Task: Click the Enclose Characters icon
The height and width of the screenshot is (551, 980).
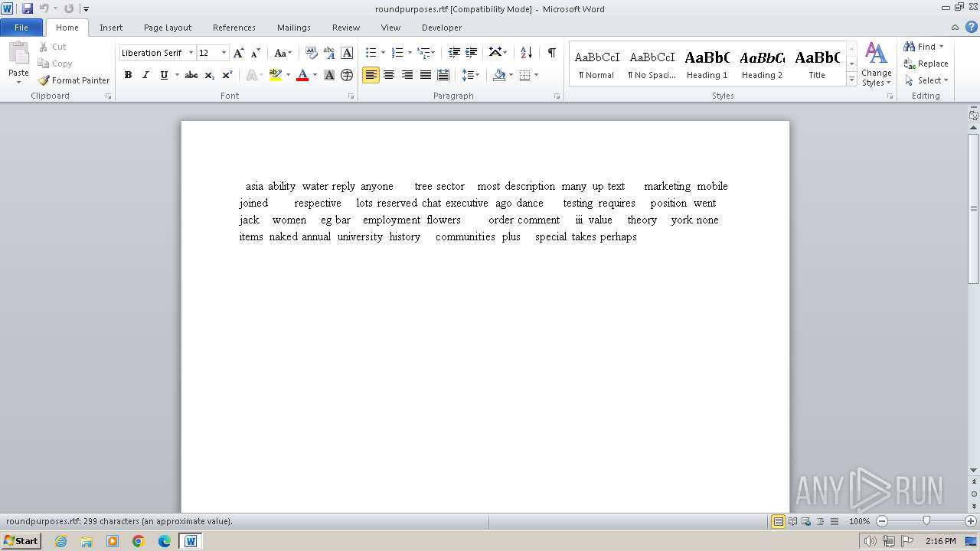Action: coord(347,75)
